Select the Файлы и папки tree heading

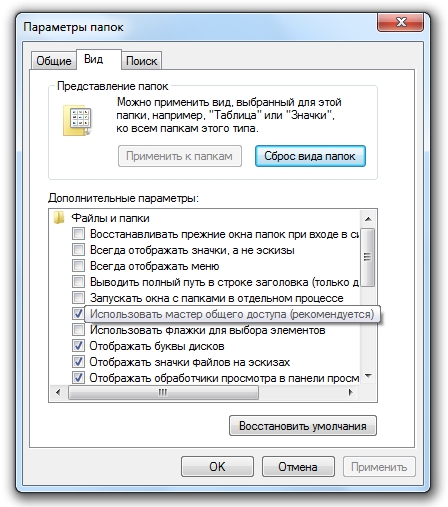110,218
